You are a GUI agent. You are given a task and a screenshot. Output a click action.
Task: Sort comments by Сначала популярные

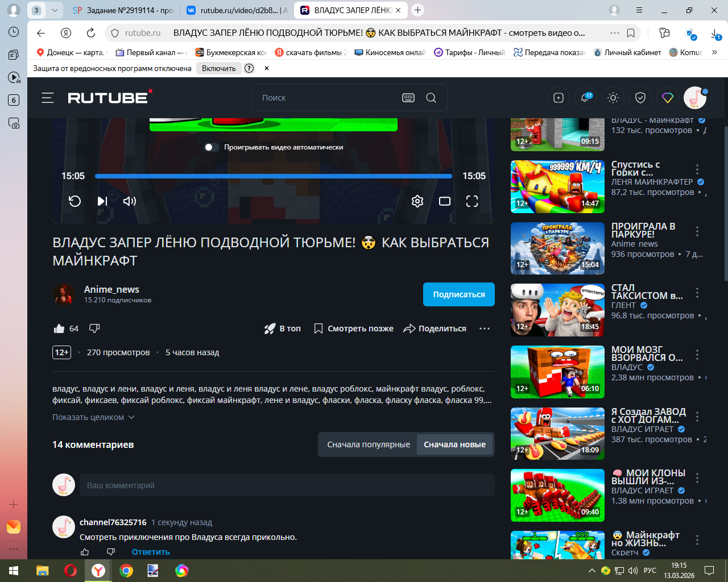click(x=369, y=444)
